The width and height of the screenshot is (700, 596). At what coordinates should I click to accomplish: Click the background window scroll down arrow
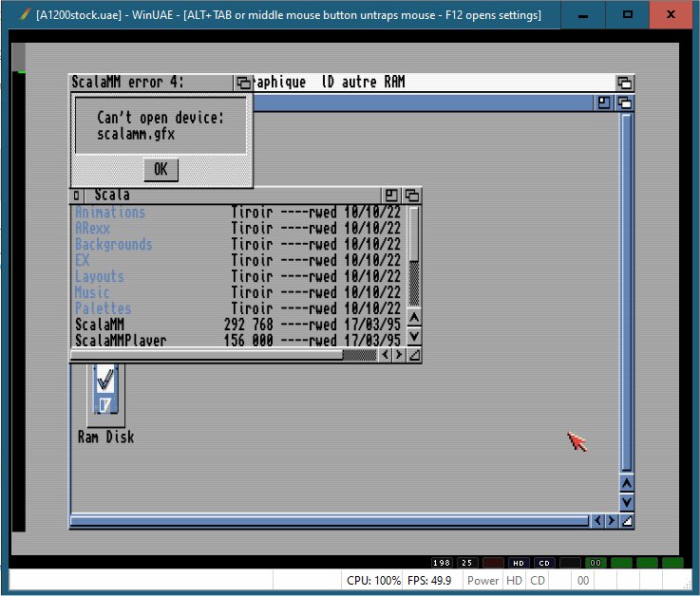(x=626, y=502)
